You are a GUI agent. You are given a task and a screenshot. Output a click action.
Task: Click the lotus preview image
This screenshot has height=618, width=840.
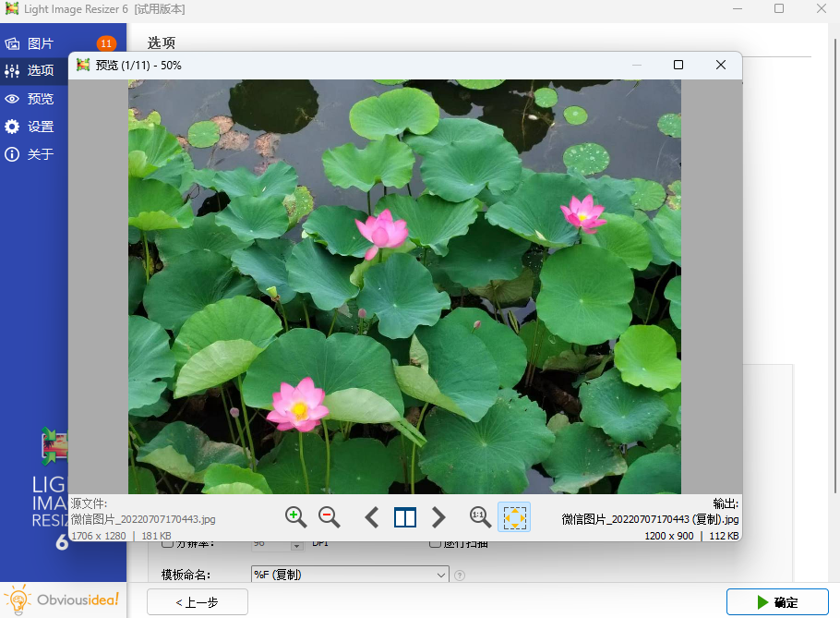[x=404, y=286]
